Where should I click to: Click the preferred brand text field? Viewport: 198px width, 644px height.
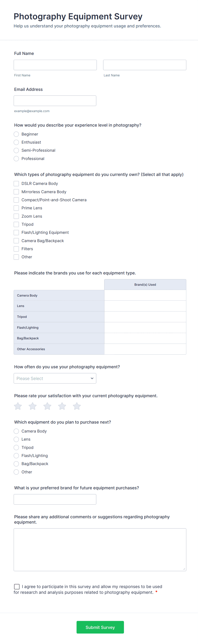click(55, 499)
